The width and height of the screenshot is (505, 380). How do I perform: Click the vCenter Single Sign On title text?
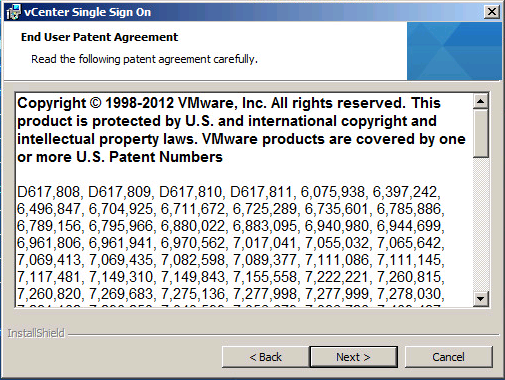click(x=88, y=12)
